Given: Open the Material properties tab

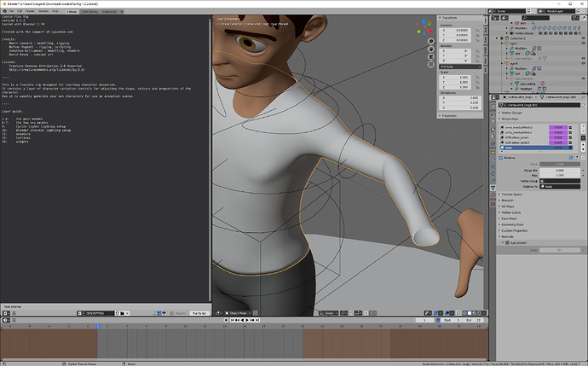Looking at the screenshot, I should click(493, 195).
